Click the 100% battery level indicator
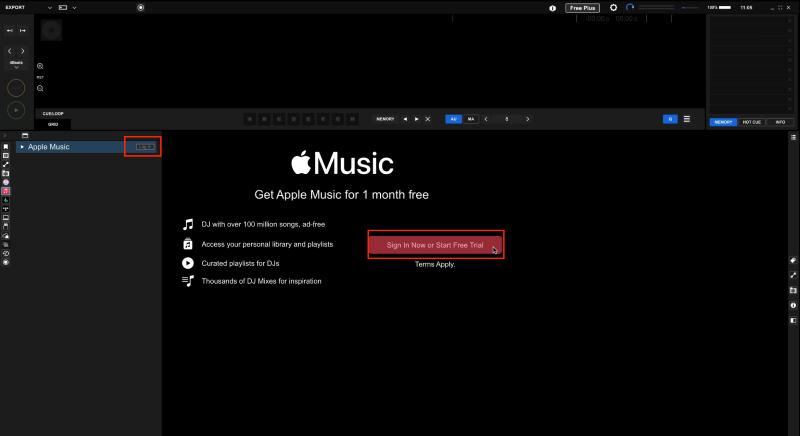The image size is (800, 436). click(719, 8)
